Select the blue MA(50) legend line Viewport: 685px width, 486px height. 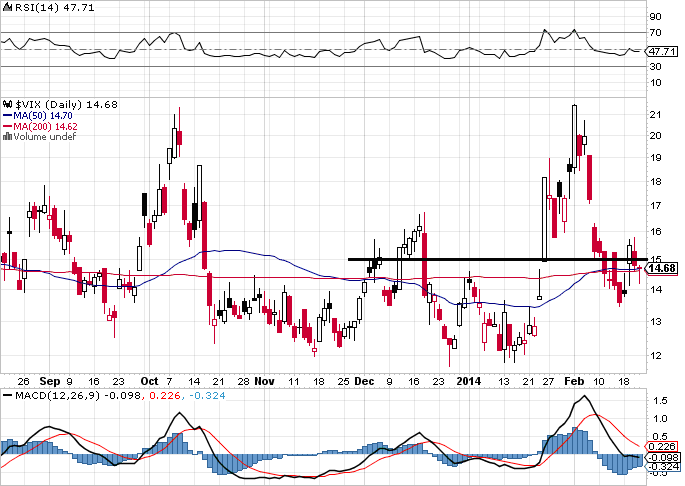pos(7,116)
